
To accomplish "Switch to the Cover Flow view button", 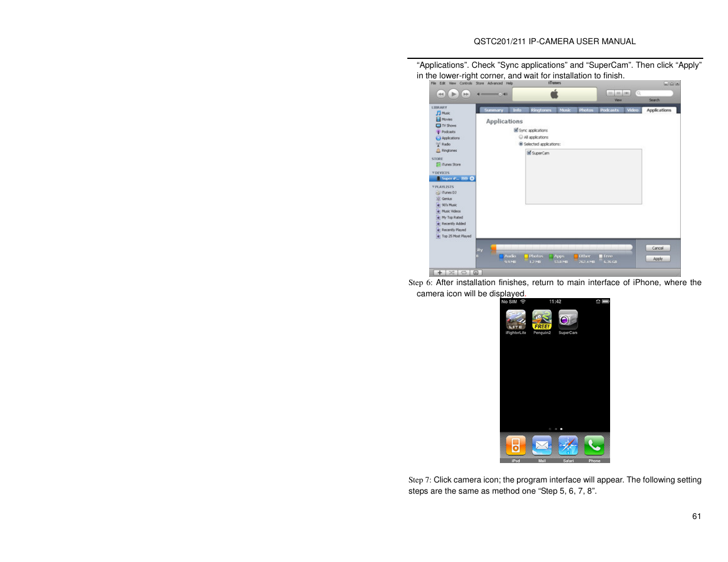I will click(627, 93).
